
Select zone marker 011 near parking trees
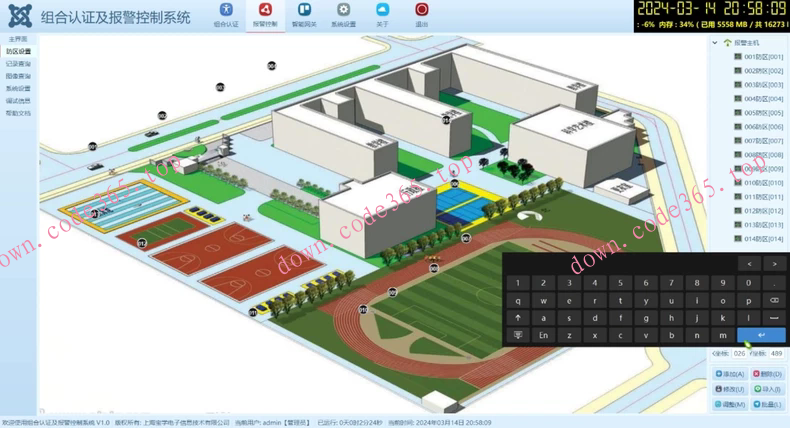pyautogui.click(x=253, y=313)
